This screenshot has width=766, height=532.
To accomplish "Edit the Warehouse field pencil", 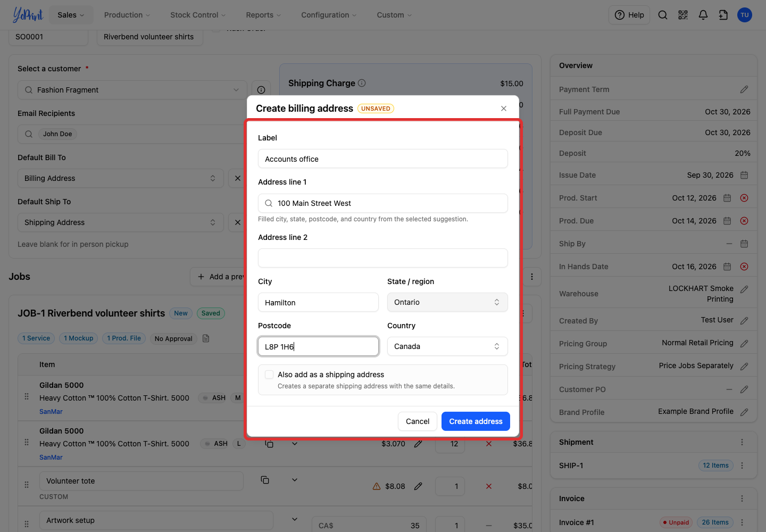I will click(744, 289).
